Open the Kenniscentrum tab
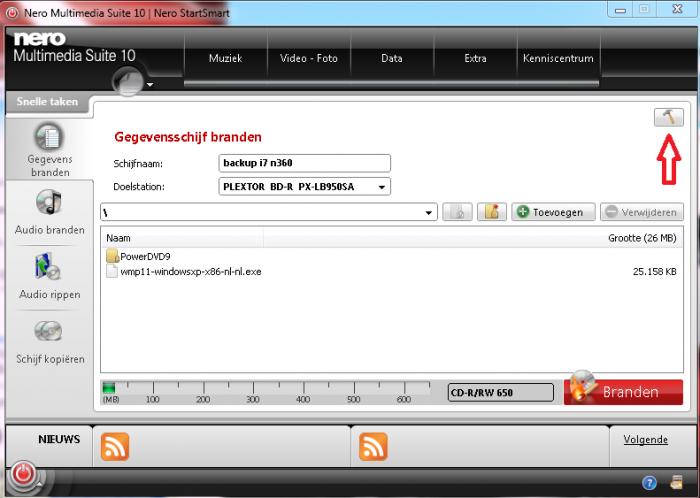This screenshot has width=700, height=498. (558, 58)
